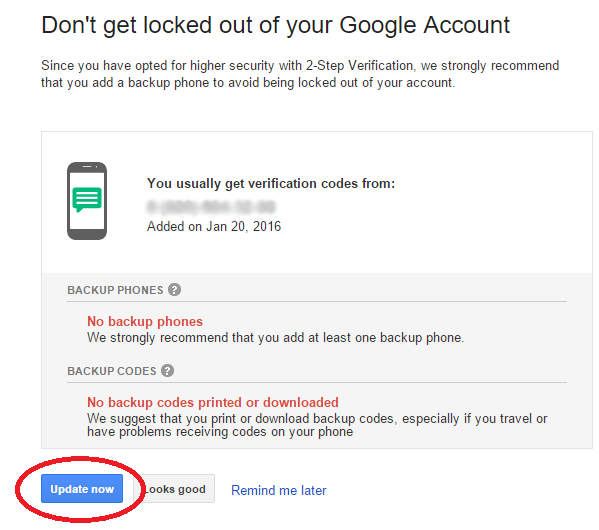Open the Remind me later link
599x530 pixels.
coord(279,490)
